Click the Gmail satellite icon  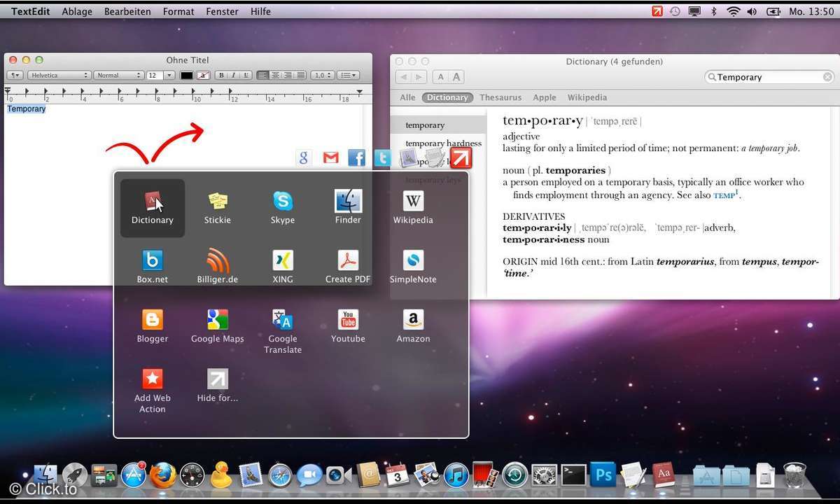coord(330,158)
